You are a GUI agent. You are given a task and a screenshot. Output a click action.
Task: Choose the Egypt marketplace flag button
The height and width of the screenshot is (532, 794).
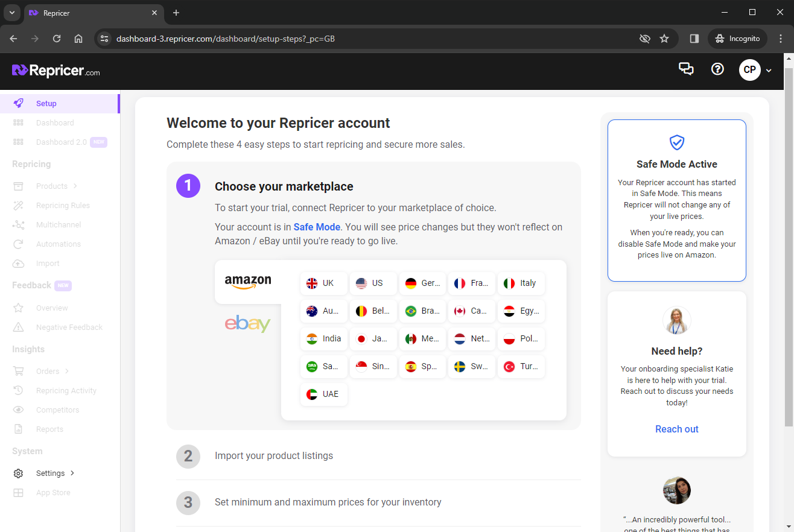point(522,311)
